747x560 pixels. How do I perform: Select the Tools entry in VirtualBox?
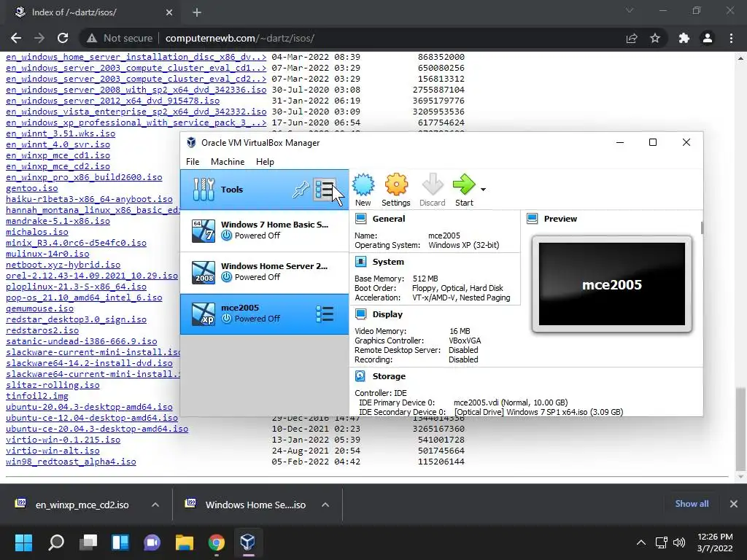pyautogui.click(x=264, y=190)
